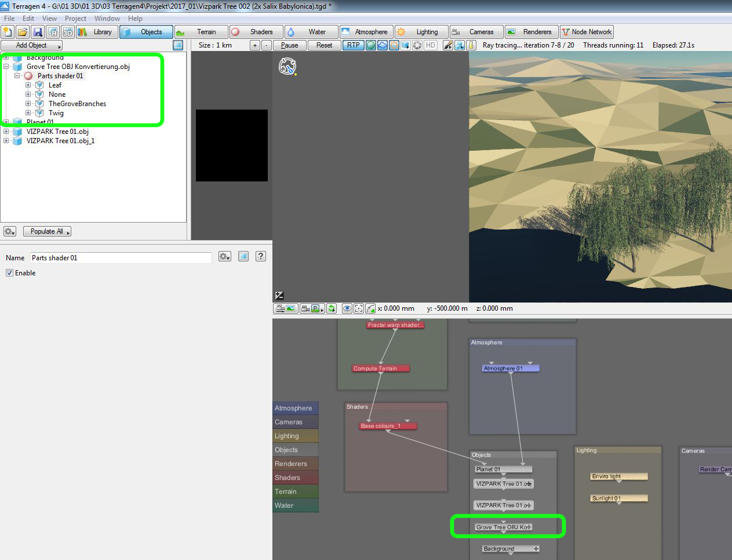Toggle the RTP ray-traced preview button
Viewport: 732px width, 560px height.
(353, 45)
